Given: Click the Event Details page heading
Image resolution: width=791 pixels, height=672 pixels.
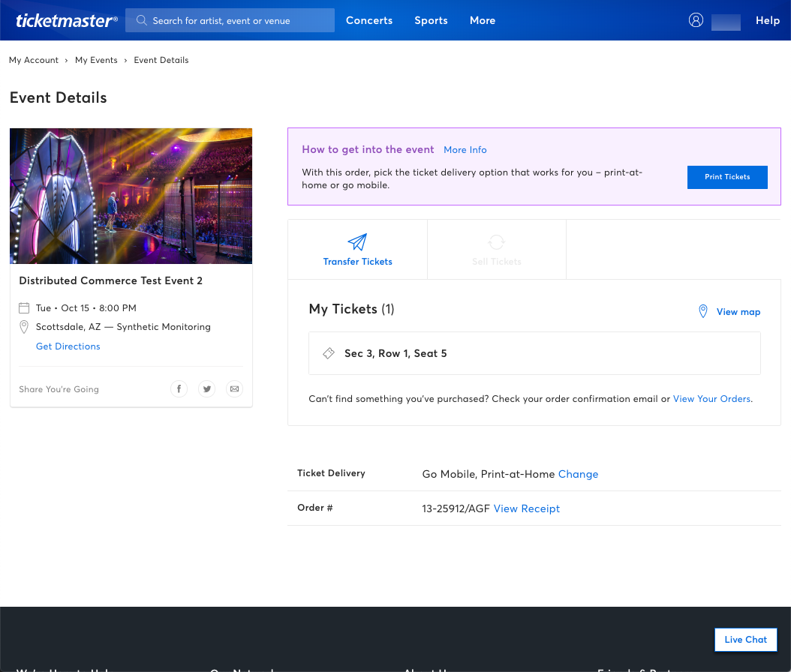Looking at the screenshot, I should [x=59, y=97].
